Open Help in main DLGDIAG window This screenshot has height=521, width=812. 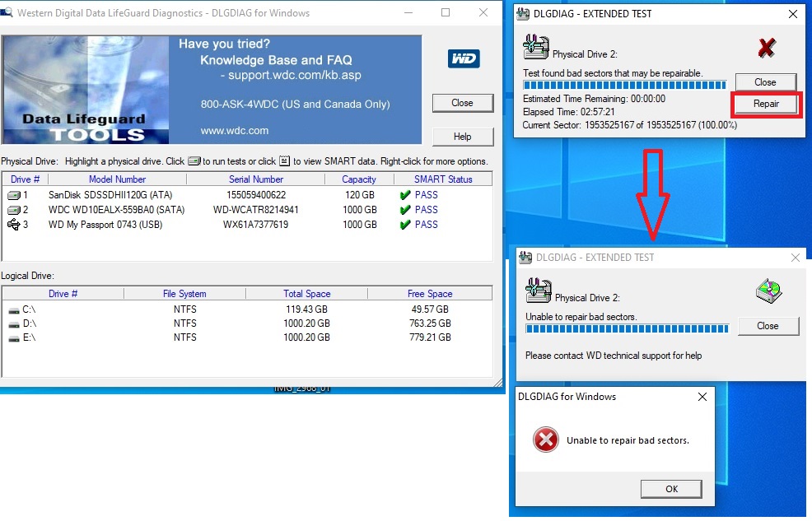463,137
